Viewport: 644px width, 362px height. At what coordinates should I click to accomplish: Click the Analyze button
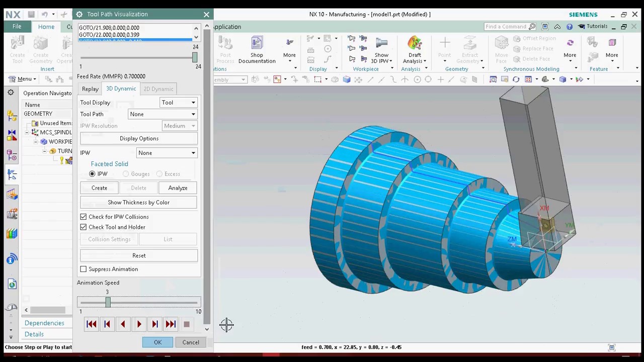tap(178, 188)
